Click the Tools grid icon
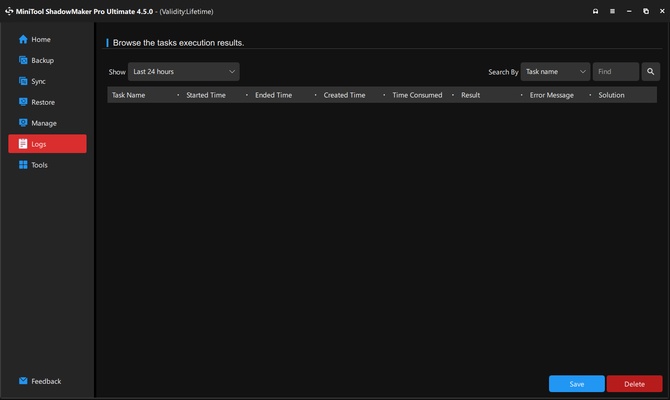The image size is (670, 400). point(23,165)
